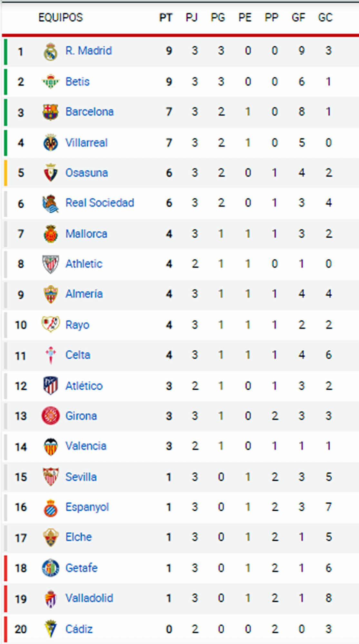The width and height of the screenshot is (359, 644).
Task: Click the Villarreal yellow crest
Action: click(x=51, y=143)
